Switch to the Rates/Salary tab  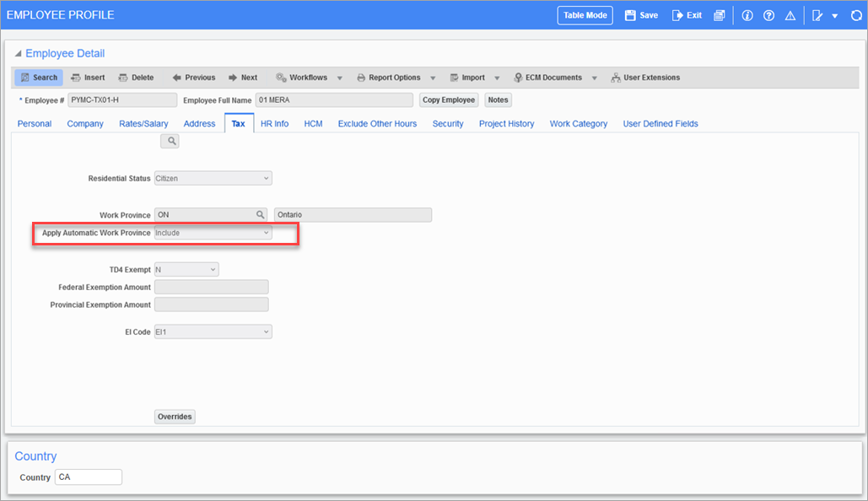click(143, 124)
